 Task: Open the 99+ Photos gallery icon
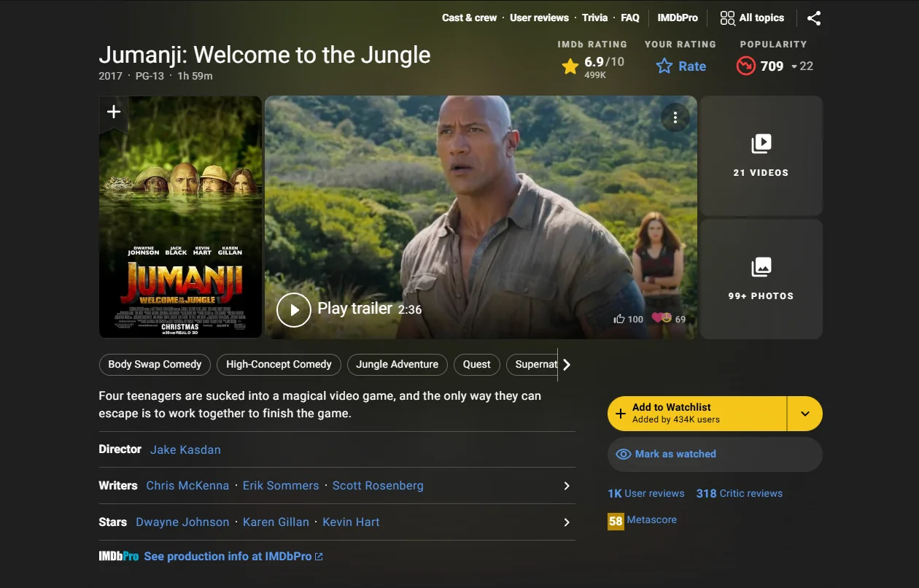(761, 267)
